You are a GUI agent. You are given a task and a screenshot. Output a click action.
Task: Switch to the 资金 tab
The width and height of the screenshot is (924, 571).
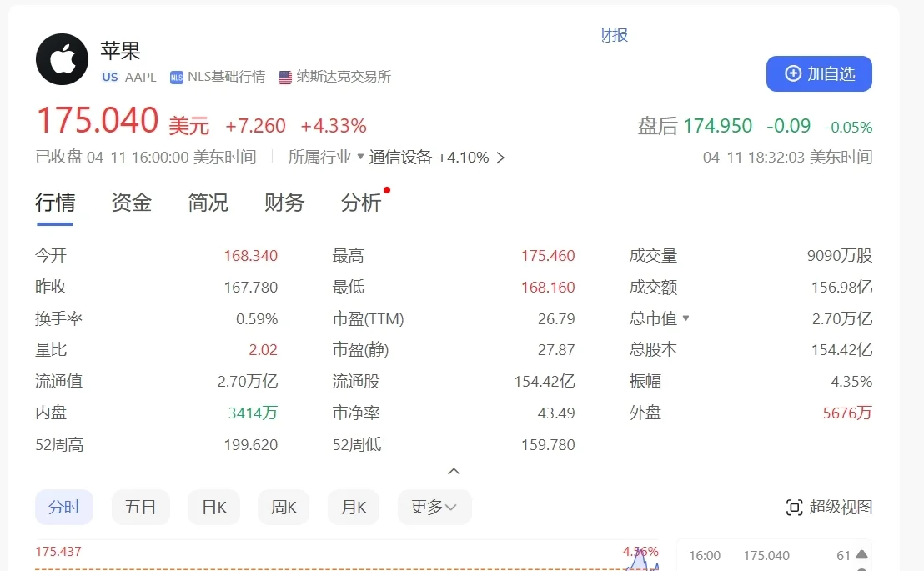click(x=132, y=203)
